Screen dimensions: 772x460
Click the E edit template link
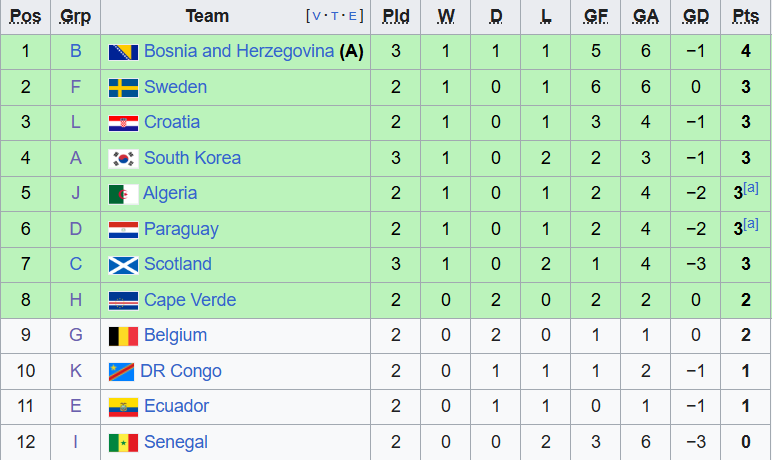click(x=353, y=16)
